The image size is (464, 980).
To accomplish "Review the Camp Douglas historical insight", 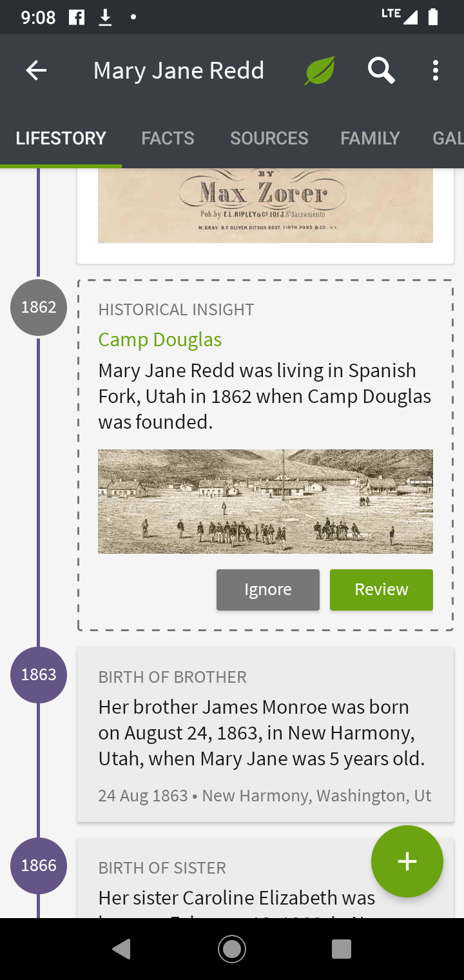I will click(381, 589).
